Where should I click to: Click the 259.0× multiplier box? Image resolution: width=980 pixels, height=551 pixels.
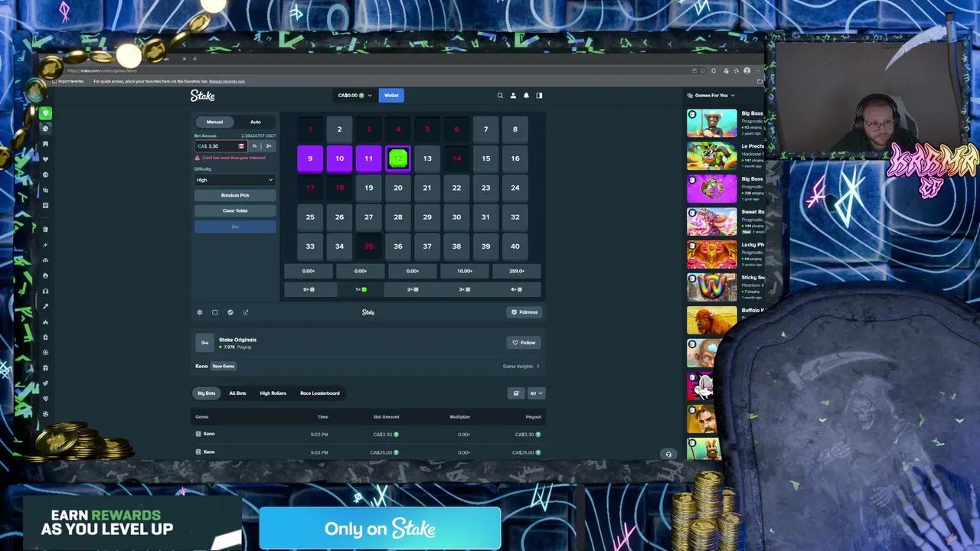pos(517,271)
